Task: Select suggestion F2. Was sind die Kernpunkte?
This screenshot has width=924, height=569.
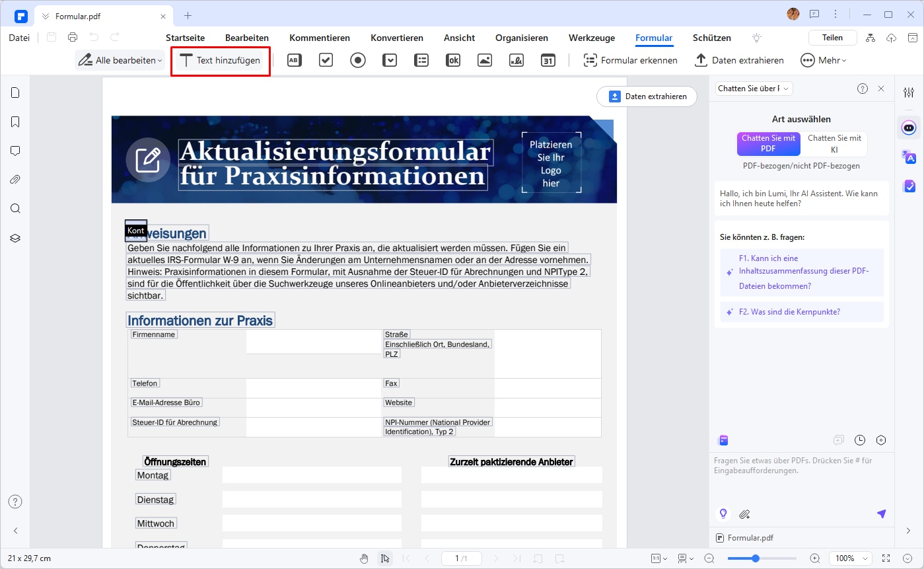Action: 802,312
